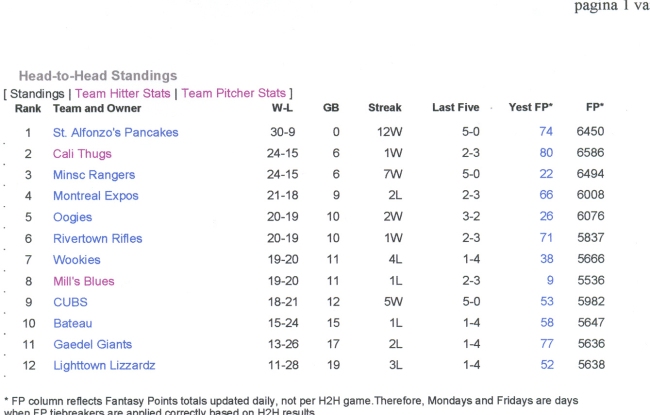The image size is (650, 415).
Task: Open St. Alfonzo's Pancakes team page
Action: [x=116, y=132]
